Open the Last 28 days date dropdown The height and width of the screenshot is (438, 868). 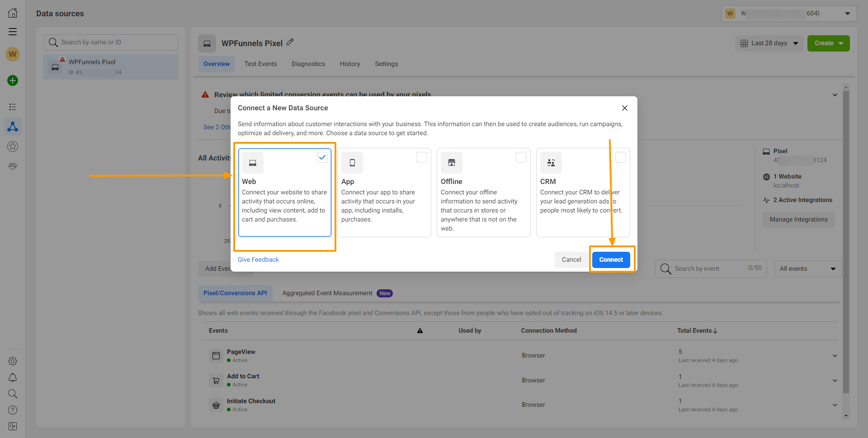769,43
